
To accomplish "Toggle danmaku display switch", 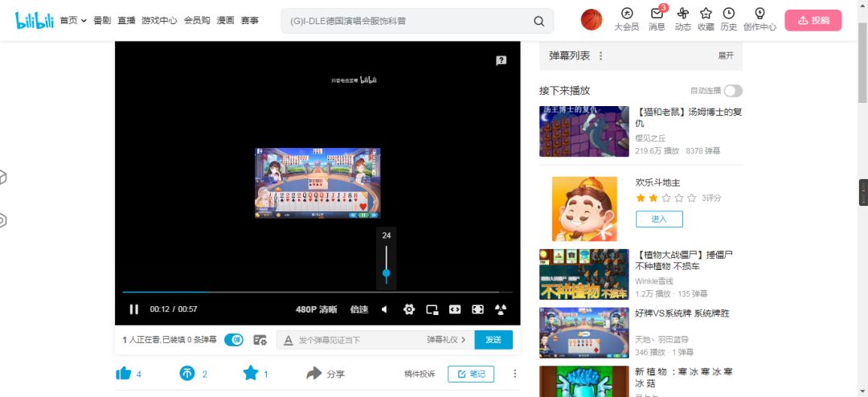I will click(234, 340).
